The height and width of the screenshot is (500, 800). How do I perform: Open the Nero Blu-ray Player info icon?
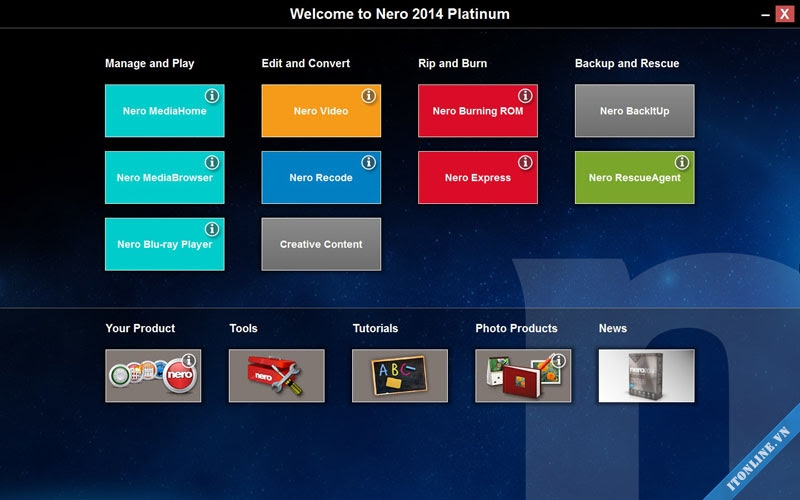point(212,229)
